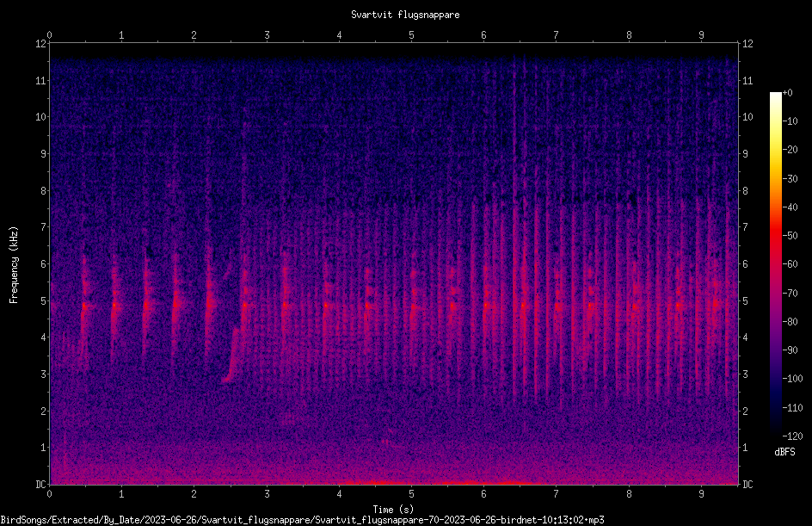Select the "-100" color scale label

coord(793,379)
